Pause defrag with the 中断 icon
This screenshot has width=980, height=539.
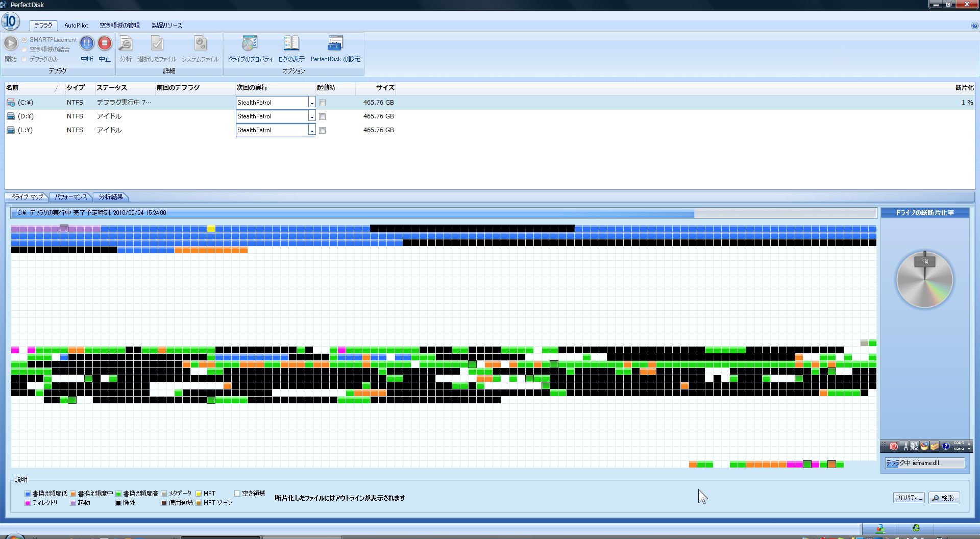87,43
